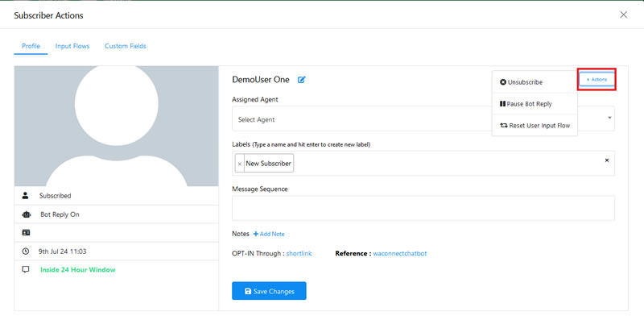Screen dimensions: 644x316
Task: Click the 'Bot Reply On' status text
Action: tap(60, 214)
